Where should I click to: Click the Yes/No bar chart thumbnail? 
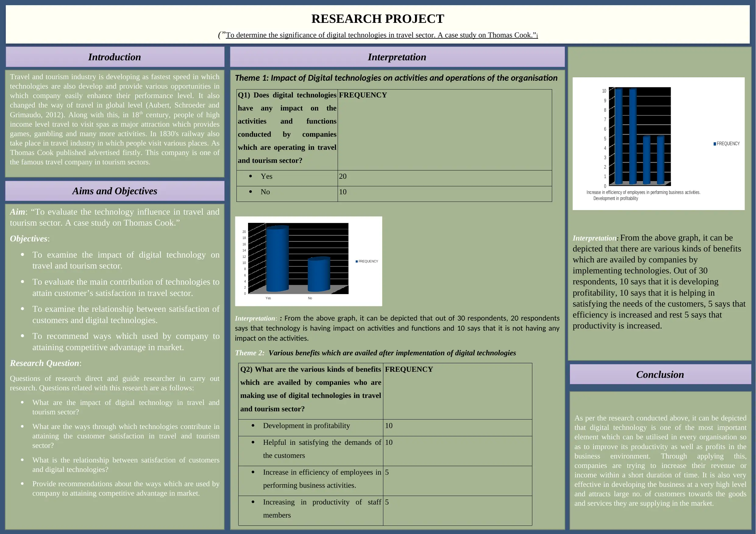pos(308,261)
